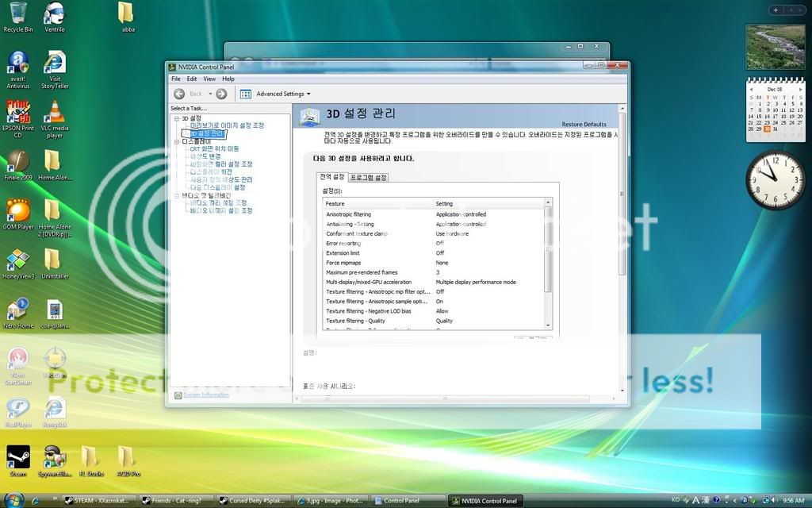Select the GOM Player icon
This screenshot has height=508, width=812.
[x=18, y=214]
